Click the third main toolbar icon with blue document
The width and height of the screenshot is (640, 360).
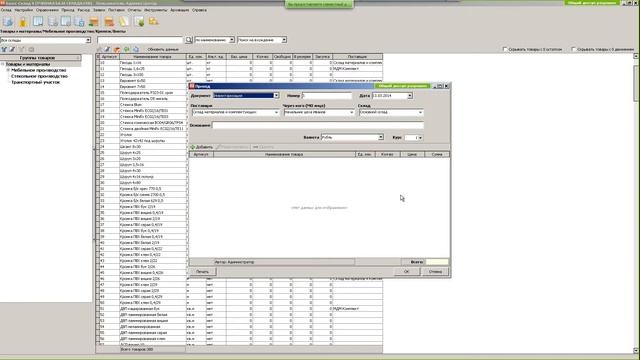pos(38,21)
